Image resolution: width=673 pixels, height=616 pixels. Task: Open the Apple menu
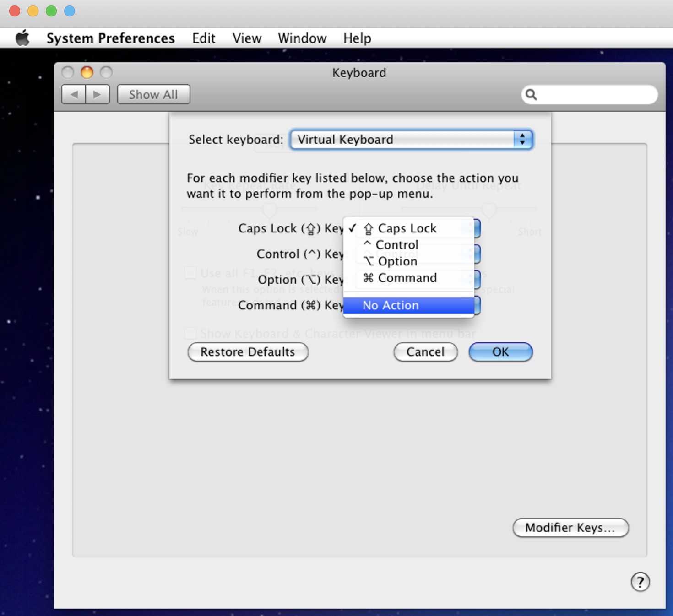pyautogui.click(x=22, y=38)
